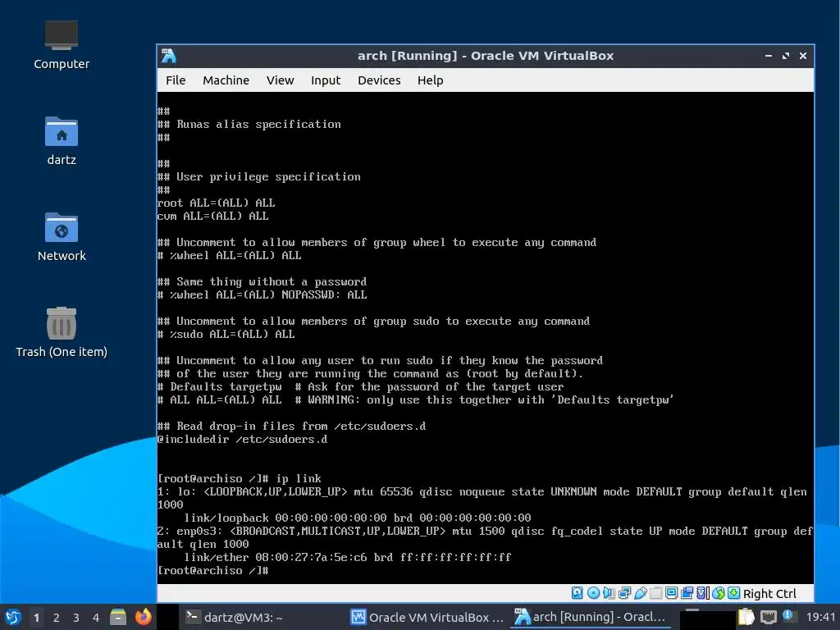Image resolution: width=840 pixels, height=630 pixels.
Task: Open the dartz home folder icon
Action: click(61, 141)
